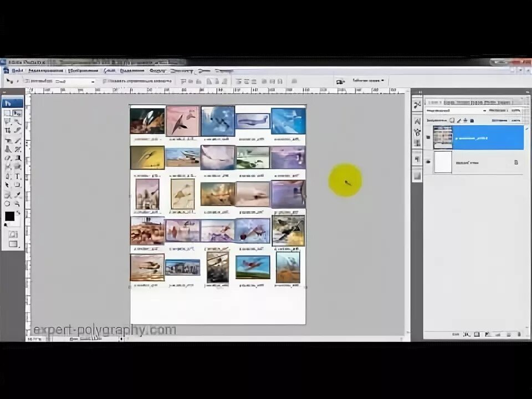Toggle Lock transparent pixels

(x=452, y=120)
